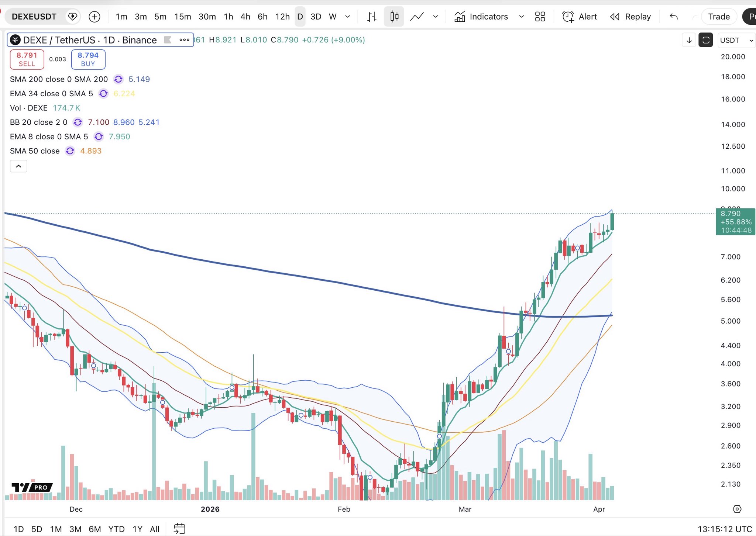Select the candlestick chart type icon
Viewport: 756px width, 536px height.
coord(394,17)
